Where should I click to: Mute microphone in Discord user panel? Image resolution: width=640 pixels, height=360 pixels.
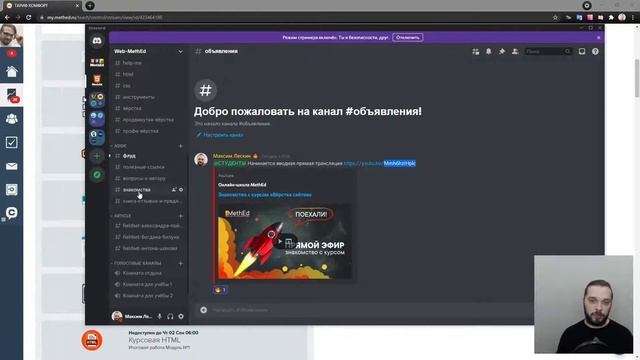pyautogui.click(x=160, y=316)
